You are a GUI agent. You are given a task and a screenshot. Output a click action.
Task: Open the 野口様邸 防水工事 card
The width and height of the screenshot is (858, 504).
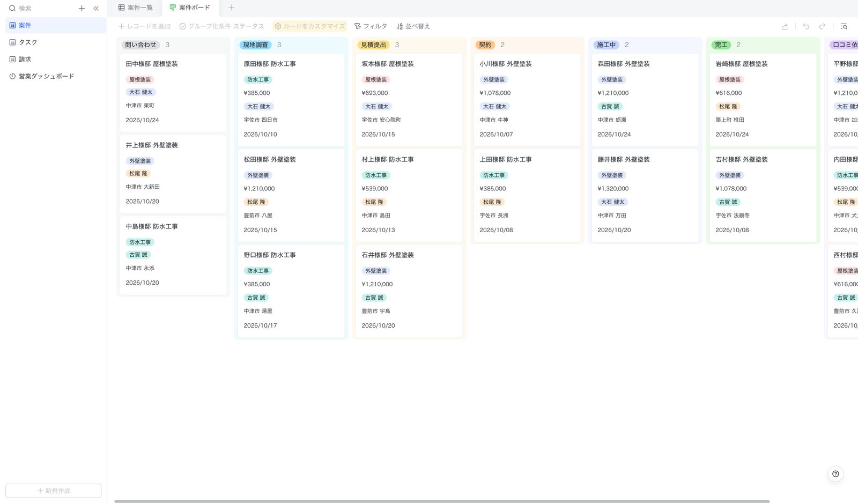(291, 291)
